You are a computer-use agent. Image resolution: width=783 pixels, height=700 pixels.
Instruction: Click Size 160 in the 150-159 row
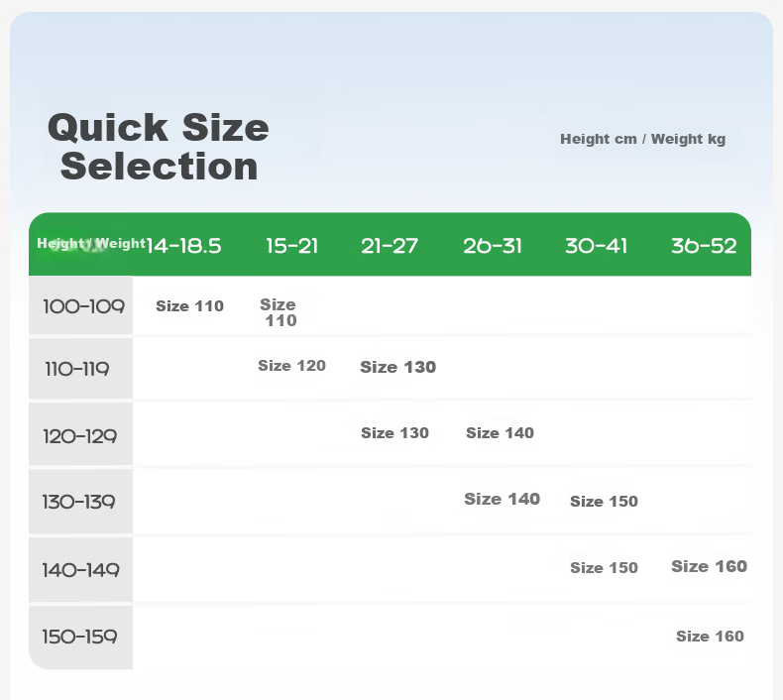click(x=710, y=636)
